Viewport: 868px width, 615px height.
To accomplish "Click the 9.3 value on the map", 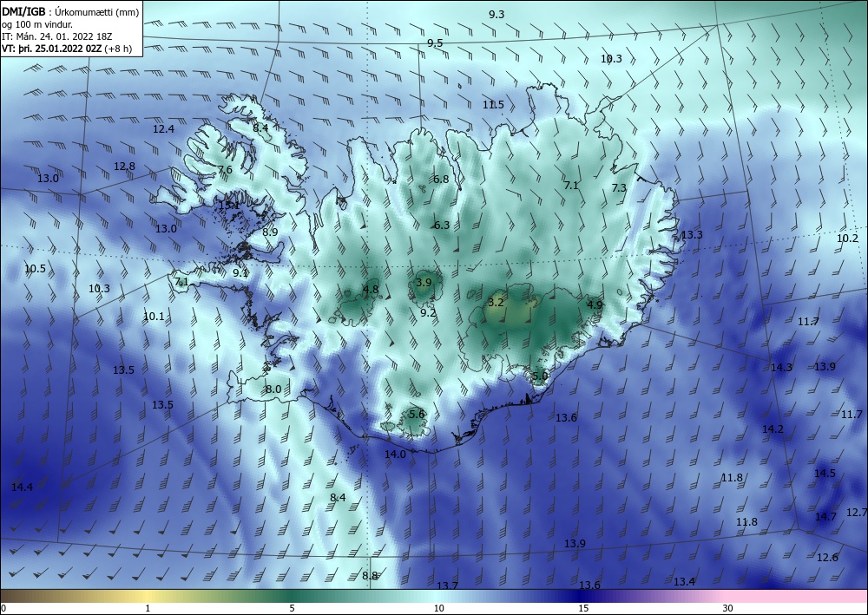I will (x=496, y=15).
